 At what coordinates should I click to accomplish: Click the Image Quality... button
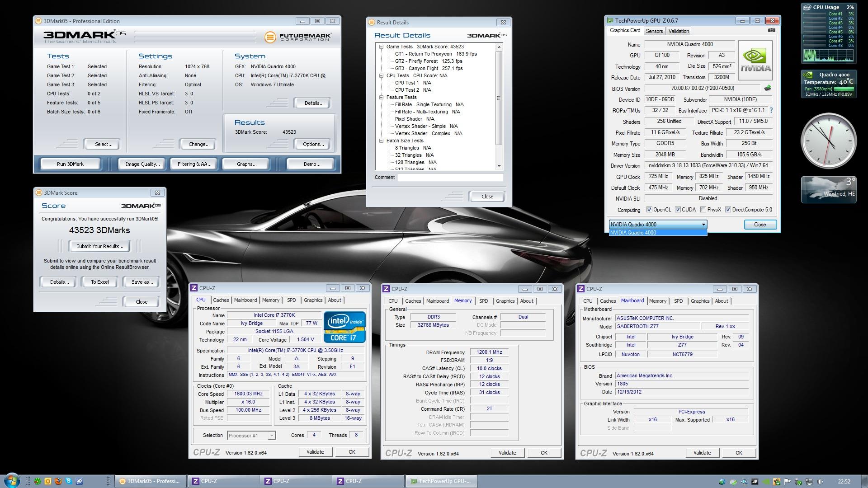pyautogui.click(x=142, y=164)
